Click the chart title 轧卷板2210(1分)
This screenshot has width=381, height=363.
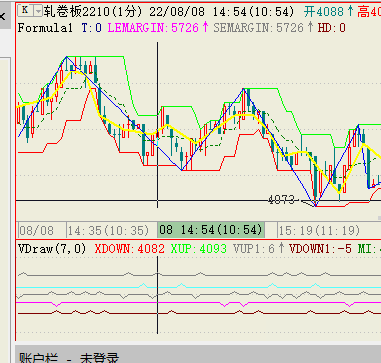(x=94, y=12)
